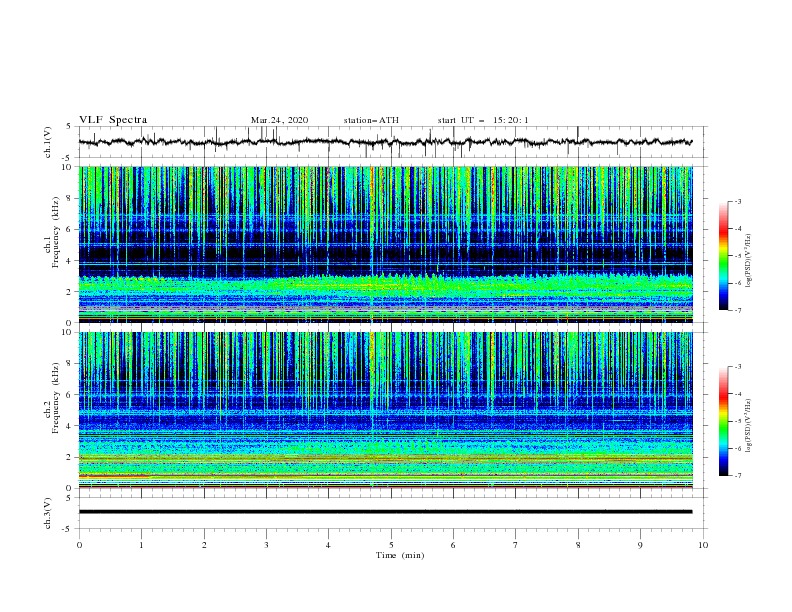Image resolution: width=792 pixels, height=612 pixels.
Task: Click the ch.2 spectrogram panel
Action: tap(385, 410)
